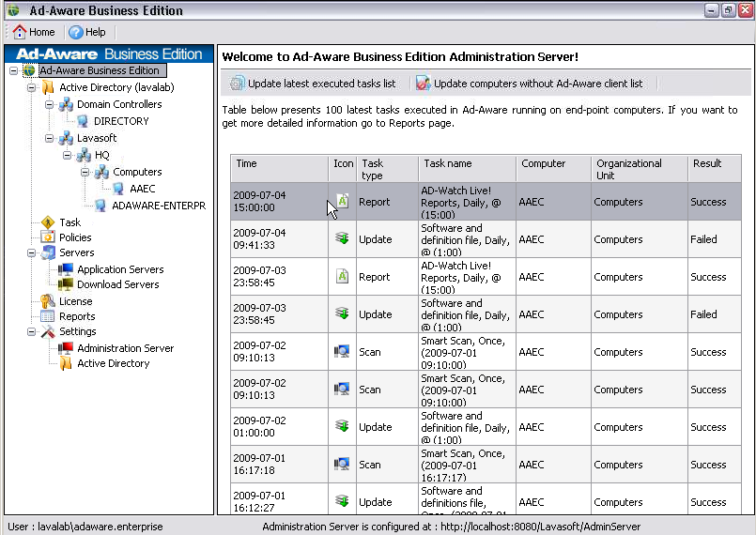Image resolution: width=756 pixels, height=535 pixels.
Task: Click the Ad-Aware app icon in the title bar
Action: (13, 10)
